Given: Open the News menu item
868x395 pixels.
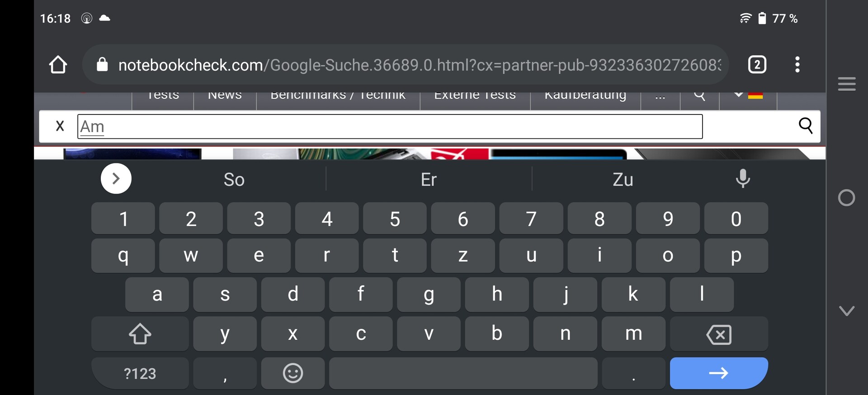Looking at the screenshot, I should (x=225, y=95).
